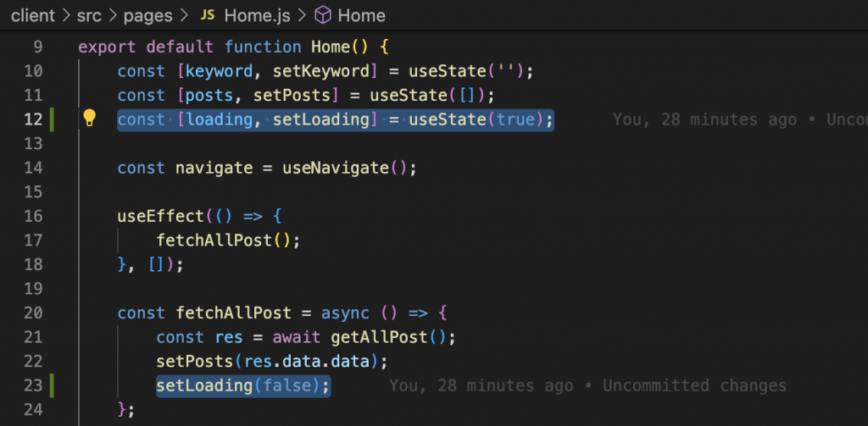Screen dimensions: 868x426
Task: Click 'useState(true)' on line 12
Action: (x=476, y=119)
